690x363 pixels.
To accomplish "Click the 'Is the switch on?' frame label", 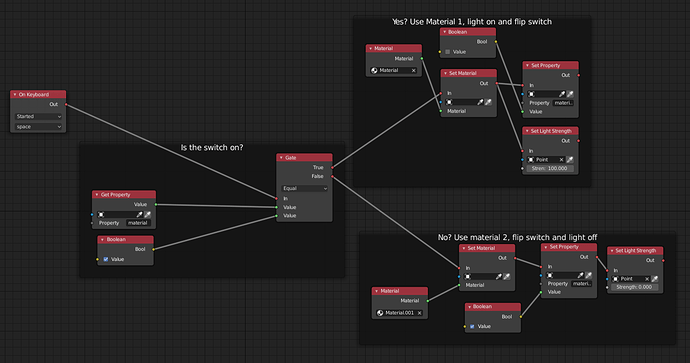I will (212, 147).
